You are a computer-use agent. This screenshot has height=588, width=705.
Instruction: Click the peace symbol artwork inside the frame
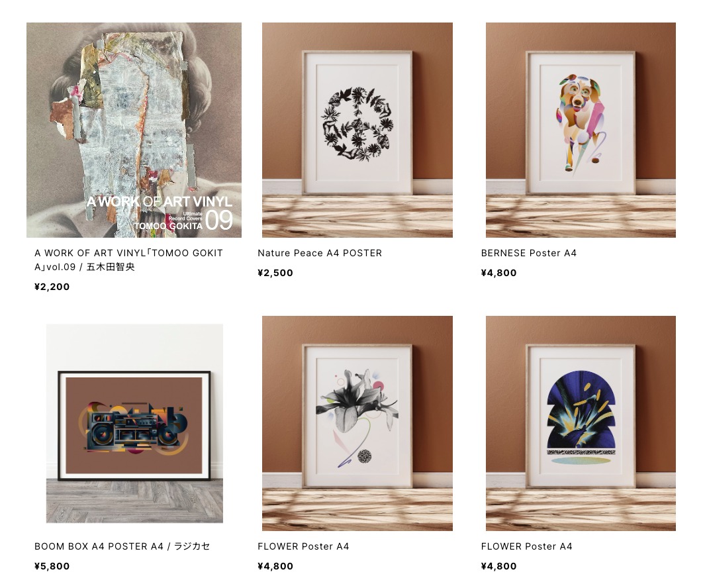click(357, 124)
